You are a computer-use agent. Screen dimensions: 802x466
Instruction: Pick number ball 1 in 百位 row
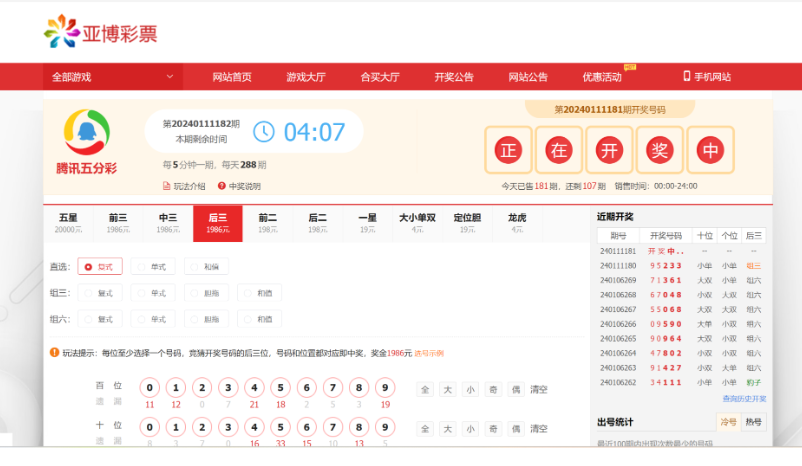(x=176, y=388)
